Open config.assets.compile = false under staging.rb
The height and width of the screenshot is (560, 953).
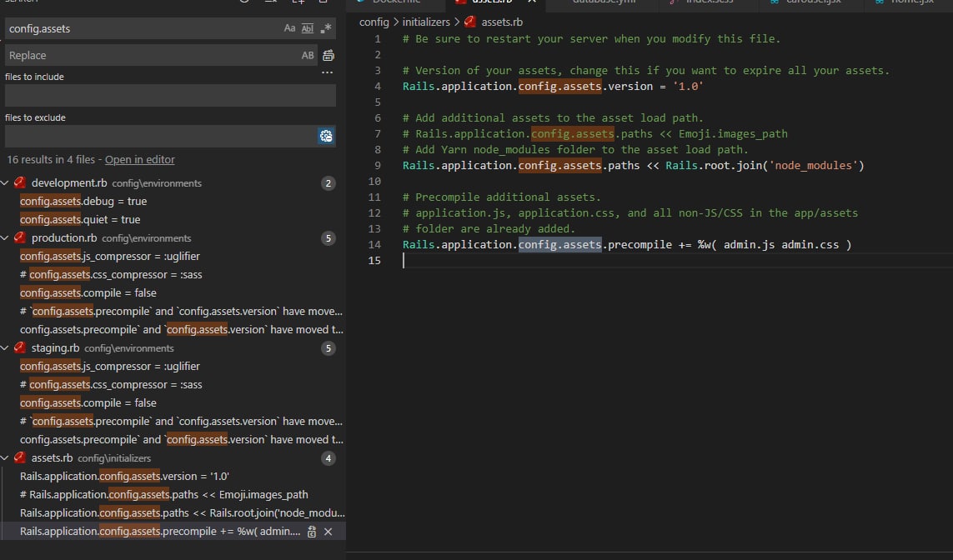(x=88, y=402)
